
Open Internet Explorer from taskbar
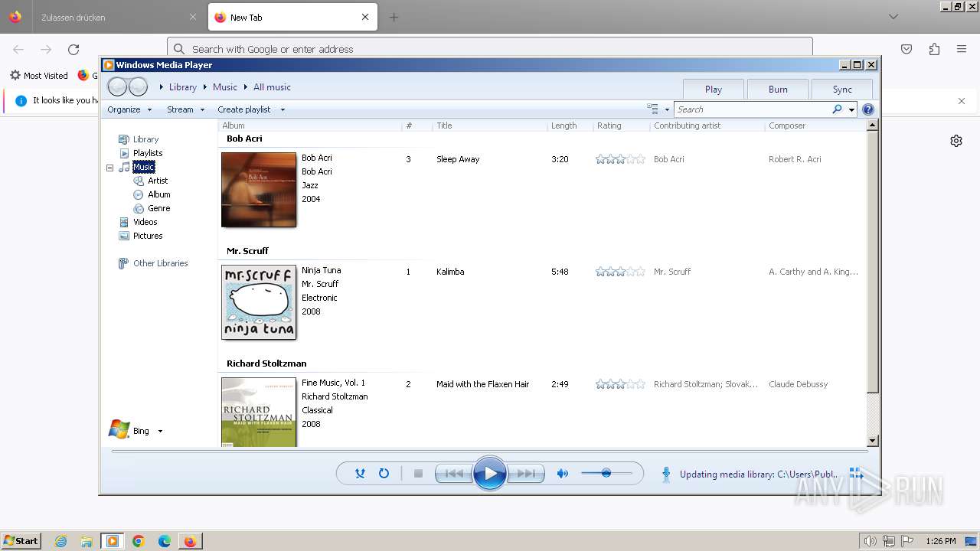(x=61, y=541)
